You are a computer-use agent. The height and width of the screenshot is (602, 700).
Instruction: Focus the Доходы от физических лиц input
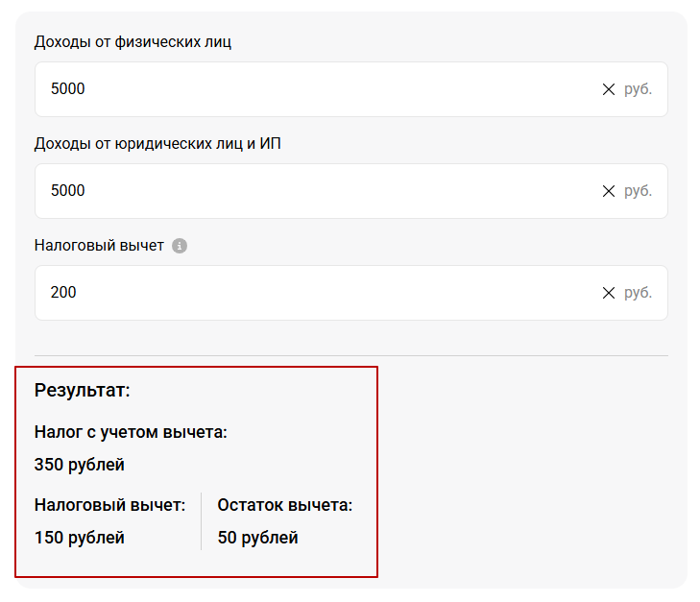(350, 89)
